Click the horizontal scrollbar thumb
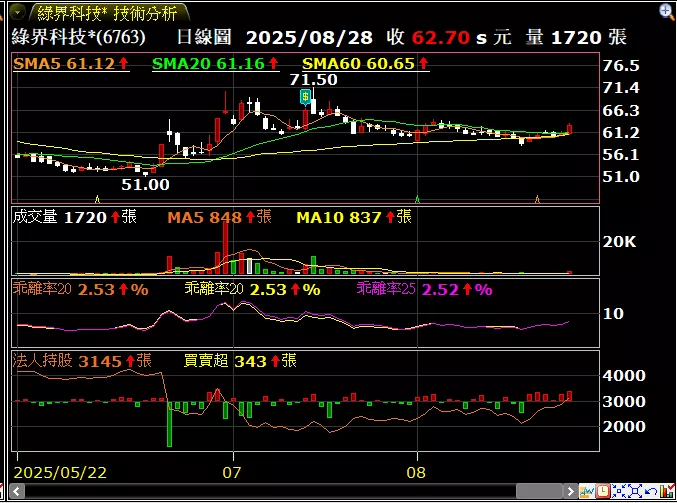The height and width of the screenshot is (503, 677). [540, 492]
